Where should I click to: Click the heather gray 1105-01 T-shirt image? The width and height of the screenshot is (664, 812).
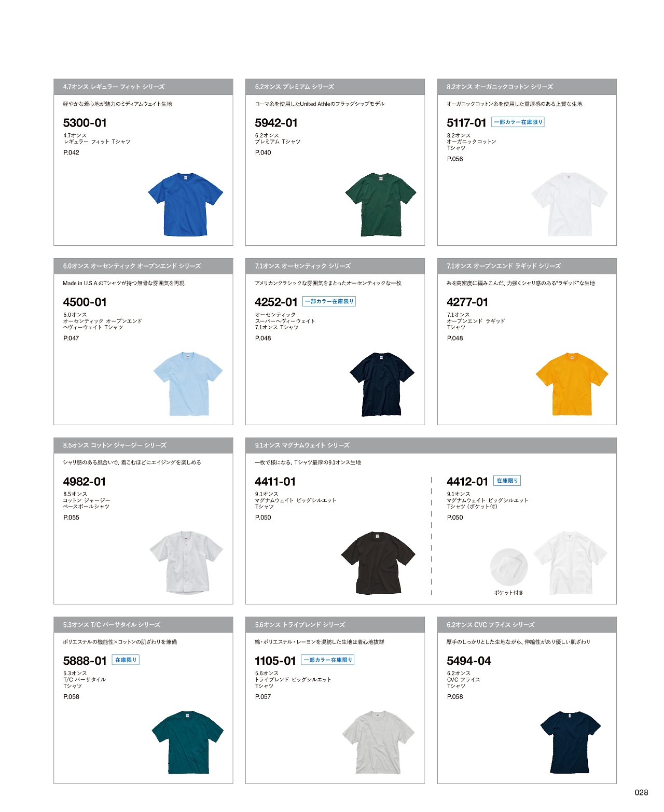[x=379, y=743]
